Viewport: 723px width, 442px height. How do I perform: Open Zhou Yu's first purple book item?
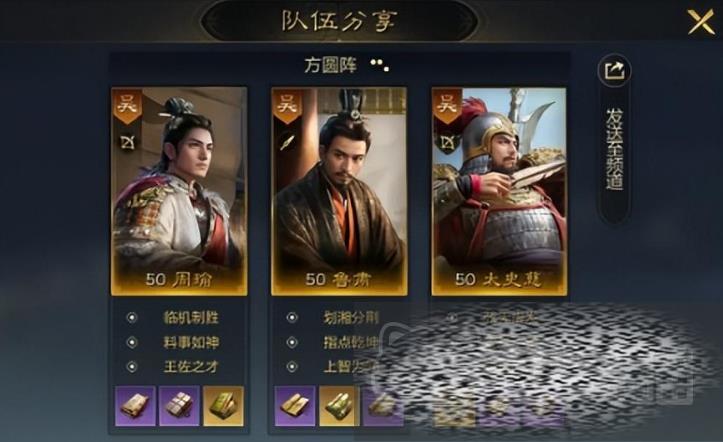(135, 406)
